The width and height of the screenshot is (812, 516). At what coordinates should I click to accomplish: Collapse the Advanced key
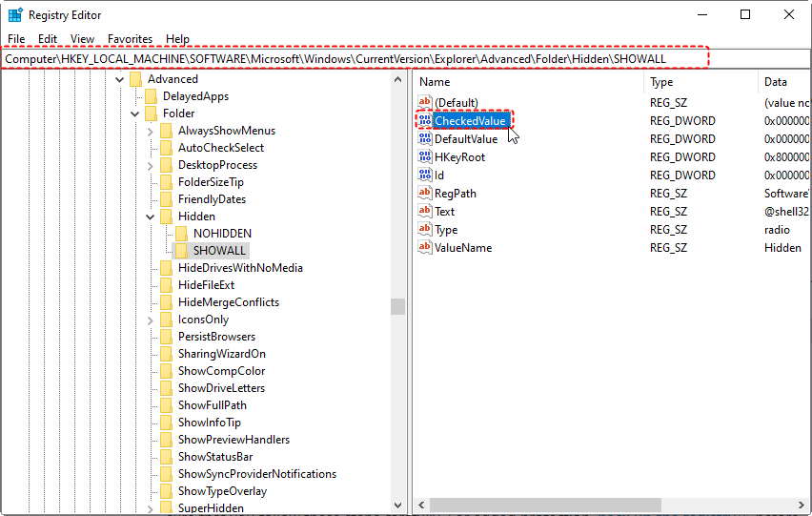[120, 79]
